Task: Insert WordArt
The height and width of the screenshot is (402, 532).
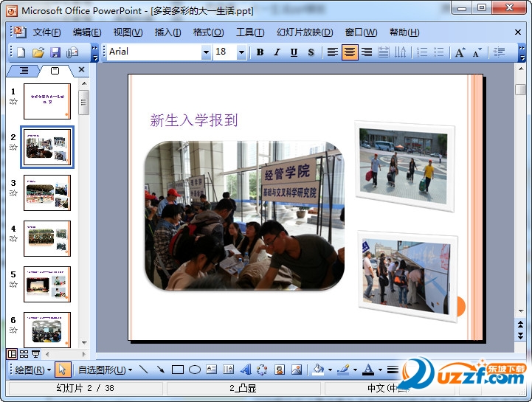Action: [245, 370]
